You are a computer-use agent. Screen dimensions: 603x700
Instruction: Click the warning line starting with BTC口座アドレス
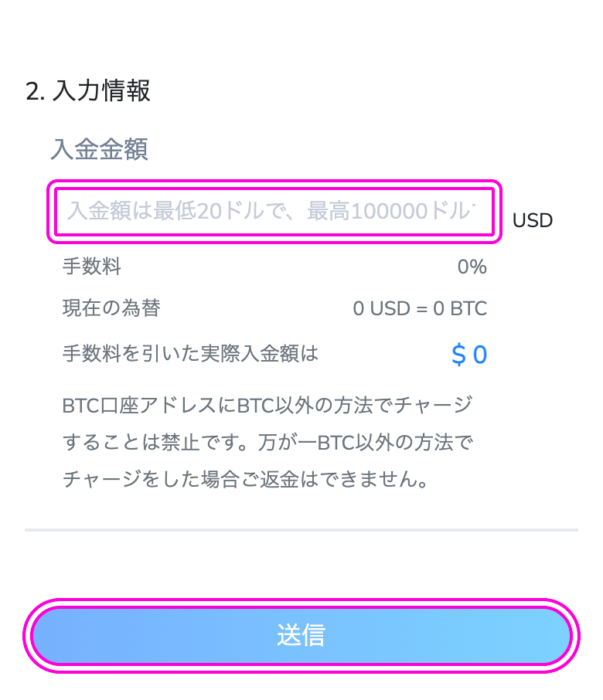(x=267, y=406)
